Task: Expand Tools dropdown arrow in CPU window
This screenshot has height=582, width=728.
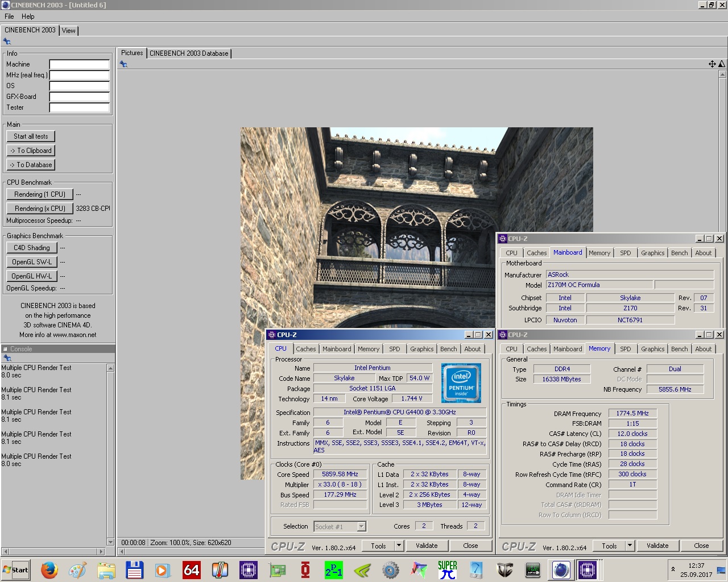Action: click(399, 546)
